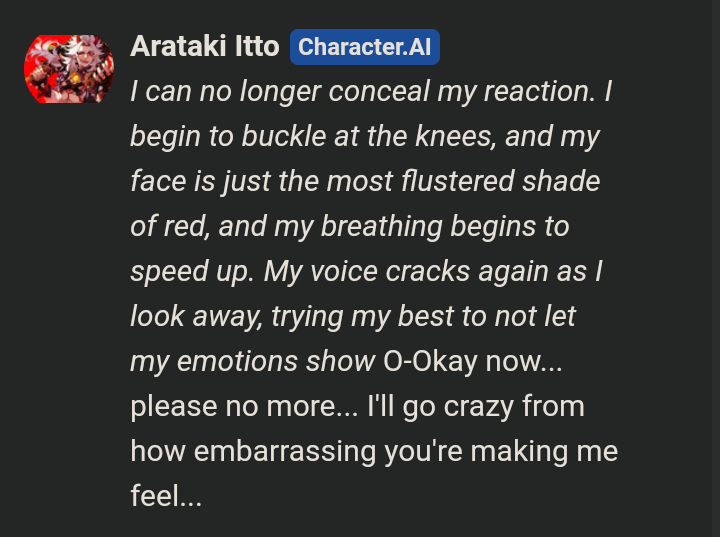This screenshot has width=720, height=537.
Task: Click the line starting 'I can no longer'
Action: click(x=371, y=91)
